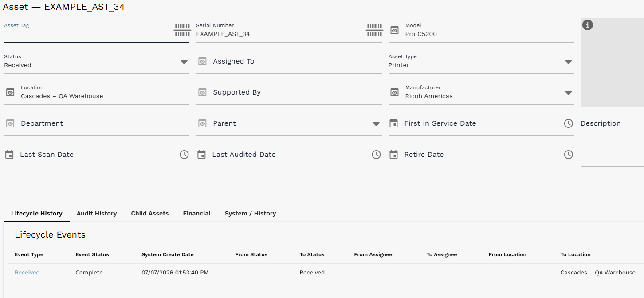Image resolution: width=644 pixels, height=298 pixels.
Task: View Department record eye icon
Action: [x=10, y=123]
